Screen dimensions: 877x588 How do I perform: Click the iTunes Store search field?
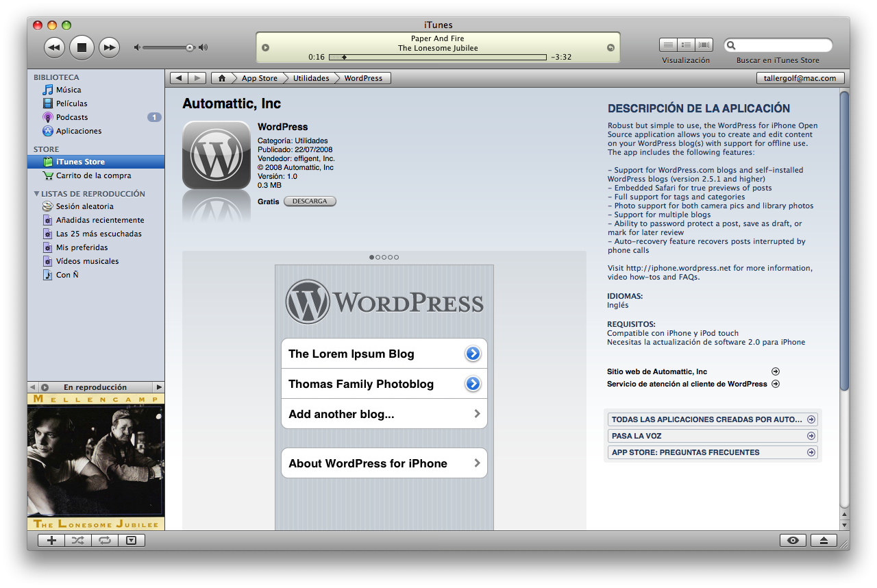pyautogui.click(x=778, y=45)
